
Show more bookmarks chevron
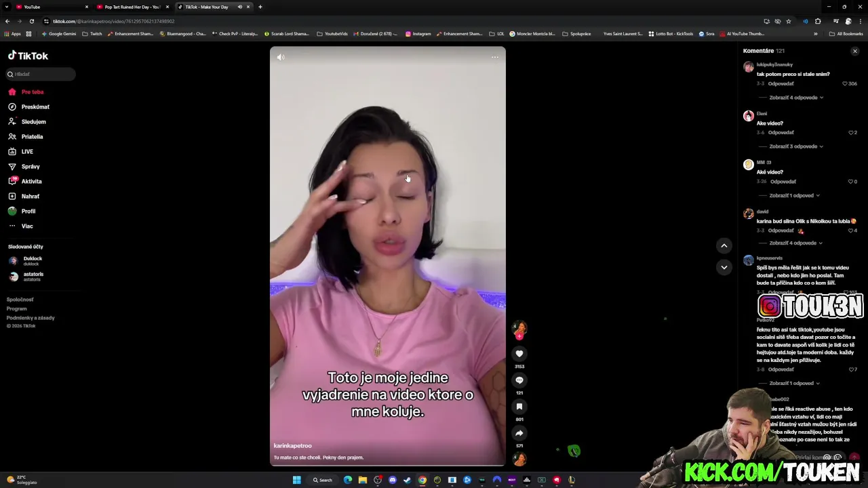(816, 33)
